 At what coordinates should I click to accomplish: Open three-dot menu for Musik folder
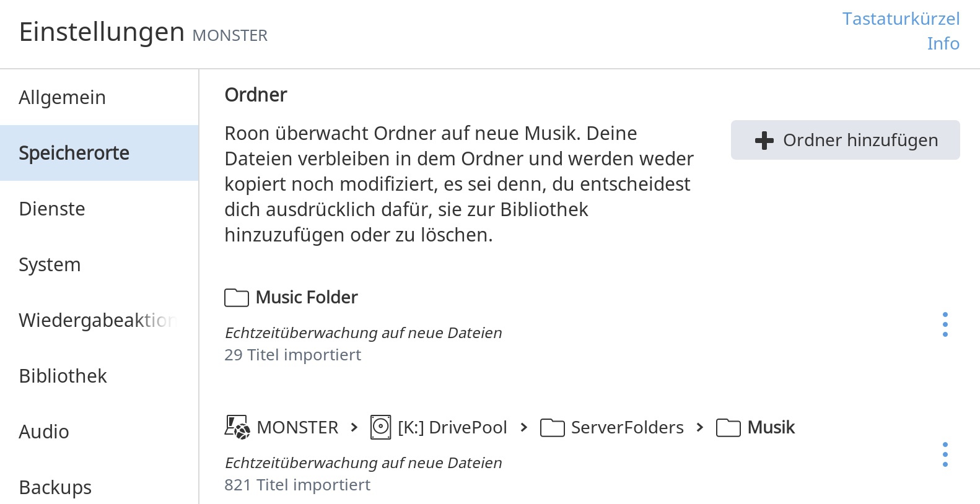coord(945,454)
